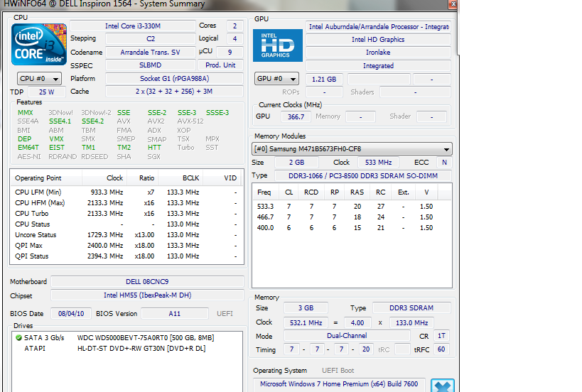Click the BIOS Version value A11
582x392 pixels.
click(x=174, y=314)
